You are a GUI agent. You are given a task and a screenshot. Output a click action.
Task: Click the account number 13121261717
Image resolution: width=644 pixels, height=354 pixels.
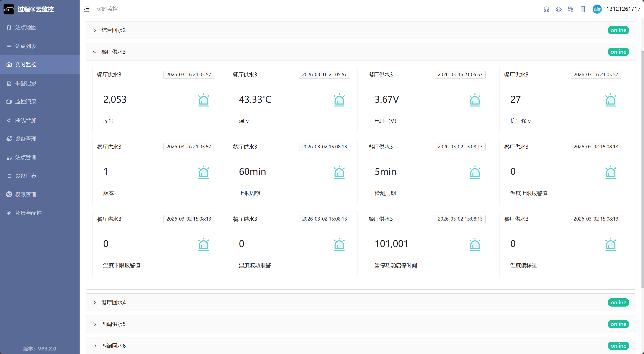[x=623, y=9]
